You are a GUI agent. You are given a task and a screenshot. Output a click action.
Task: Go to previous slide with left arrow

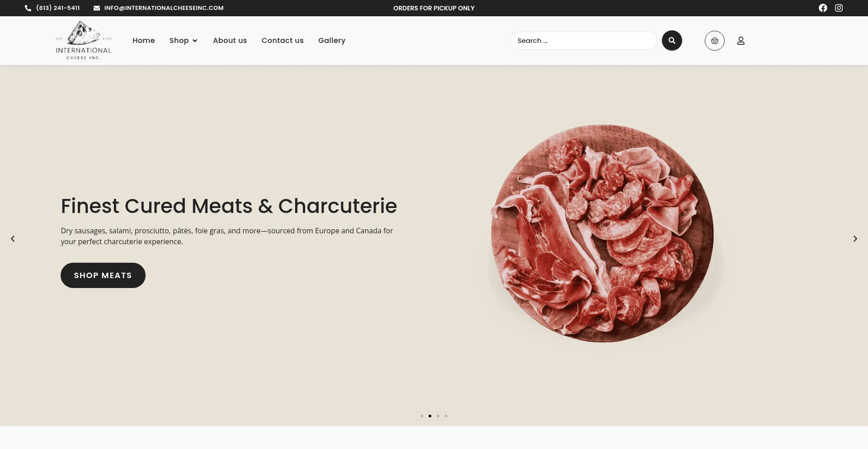pos(13,239)
